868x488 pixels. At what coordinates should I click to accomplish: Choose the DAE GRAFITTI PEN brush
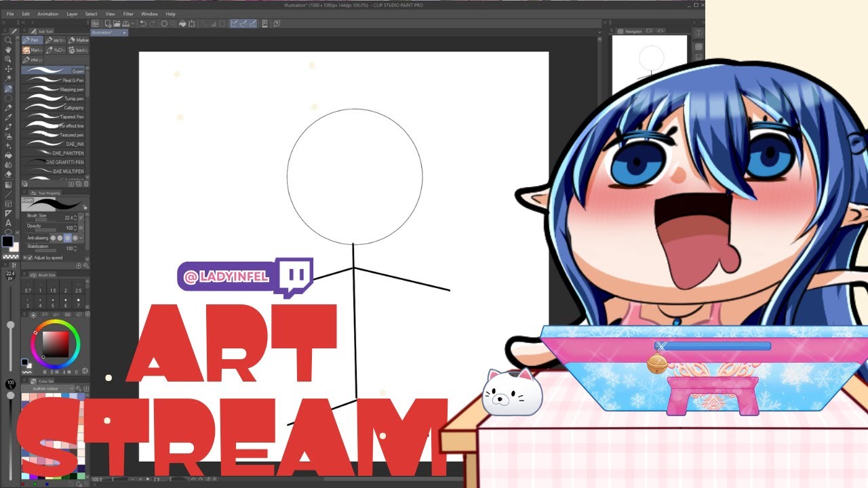click(54, 162)
